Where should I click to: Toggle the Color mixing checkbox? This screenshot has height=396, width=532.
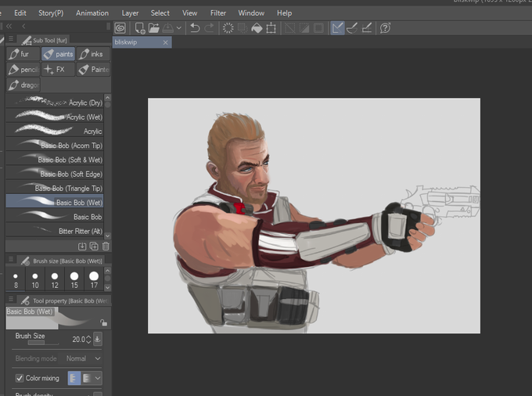coord(20,378)
